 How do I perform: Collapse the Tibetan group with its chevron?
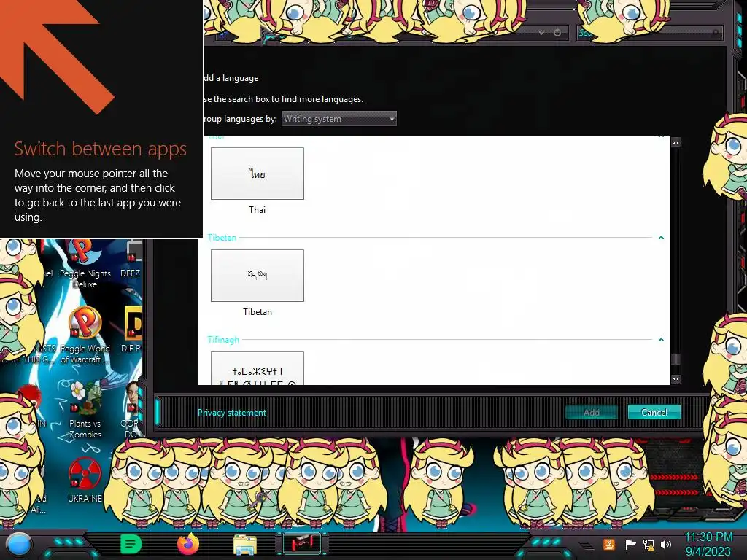[661, 238]
